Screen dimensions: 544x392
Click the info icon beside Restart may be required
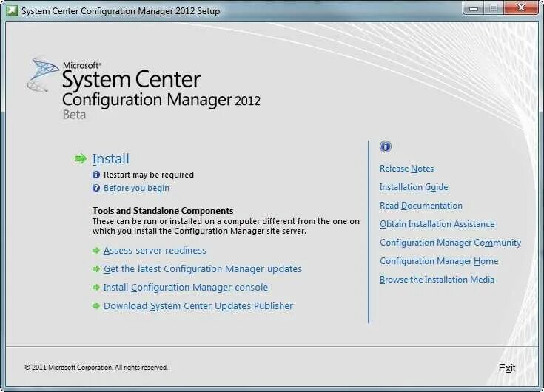click(x=96, y=175)
